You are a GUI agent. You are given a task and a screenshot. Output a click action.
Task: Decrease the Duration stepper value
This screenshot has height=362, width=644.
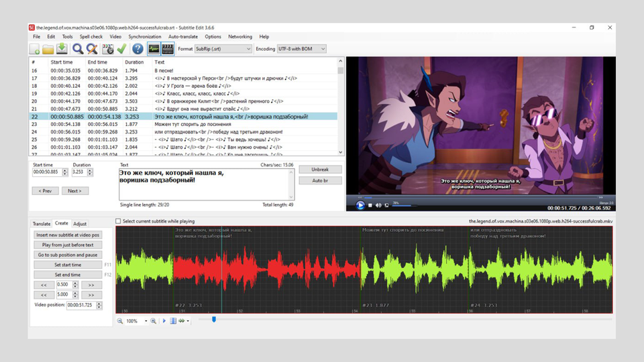click(x=90, y=174)
